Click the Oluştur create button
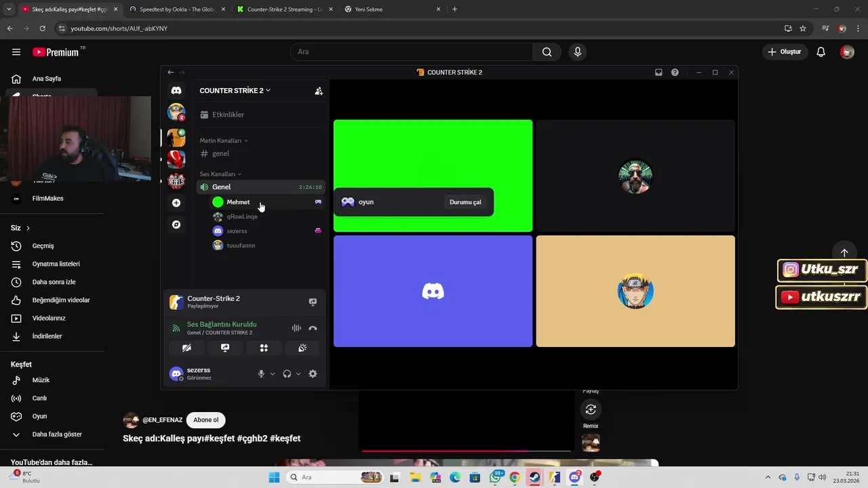The image size is (868, 488). click(785, 52)
